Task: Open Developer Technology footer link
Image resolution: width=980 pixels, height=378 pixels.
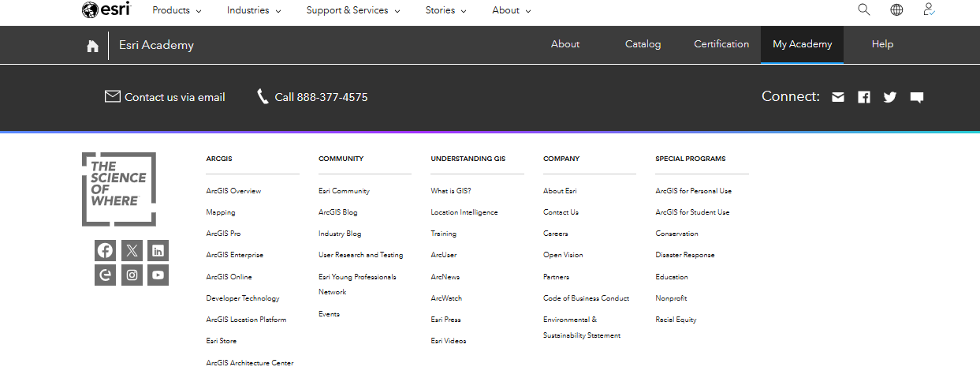Action: pos(243,298)
